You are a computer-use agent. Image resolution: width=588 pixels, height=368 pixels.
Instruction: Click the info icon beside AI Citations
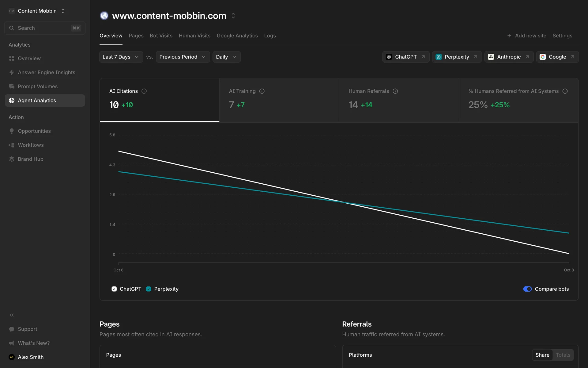tap(144, 91)
